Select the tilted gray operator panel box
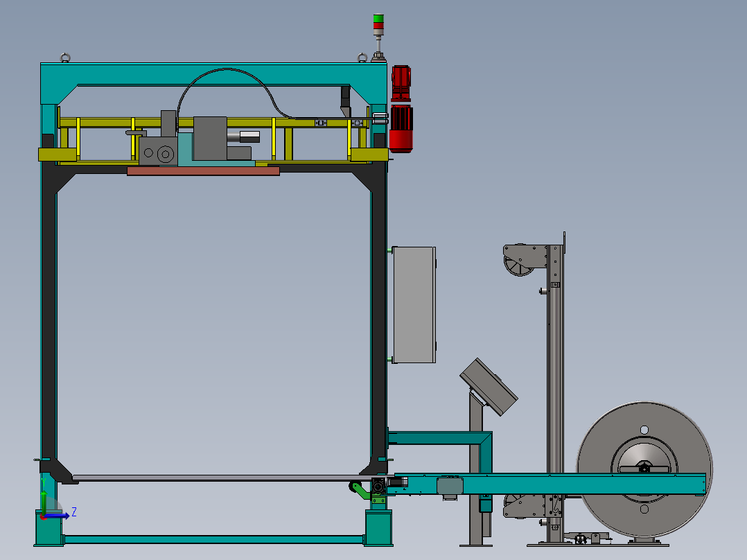The height and width of the screenshot is (560, 747). click(x=489, y=387)
